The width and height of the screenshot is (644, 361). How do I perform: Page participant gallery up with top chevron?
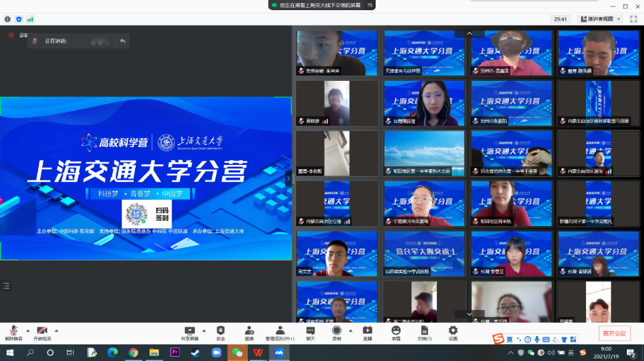tap(469, 34)
